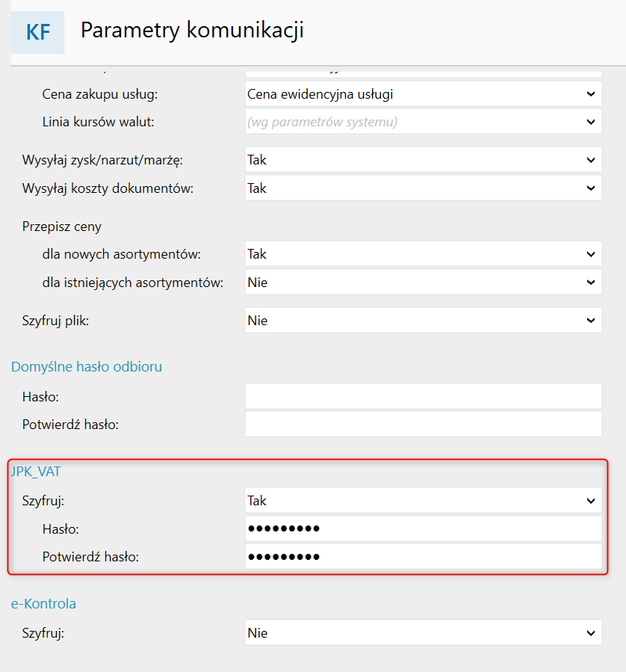This screenshot has width=626, height=672.
Task: Expand the Wysyłaj koszty dokumentów dropdown
Action: pyautogui.click(x=423, y=188)
